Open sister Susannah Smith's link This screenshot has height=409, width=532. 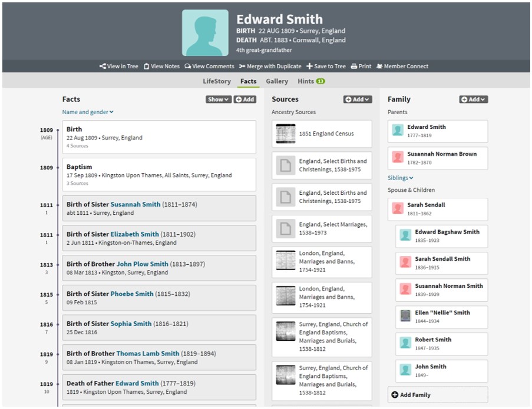[135, 205]
